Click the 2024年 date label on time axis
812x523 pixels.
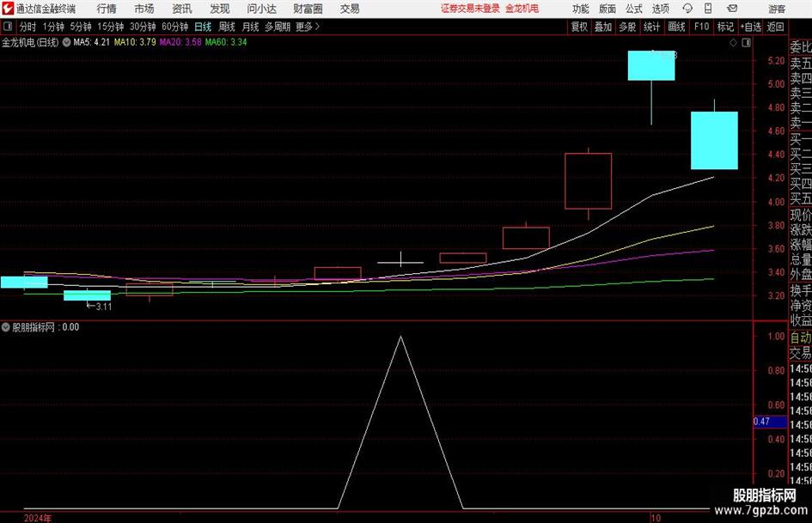[x=38, y=518]
